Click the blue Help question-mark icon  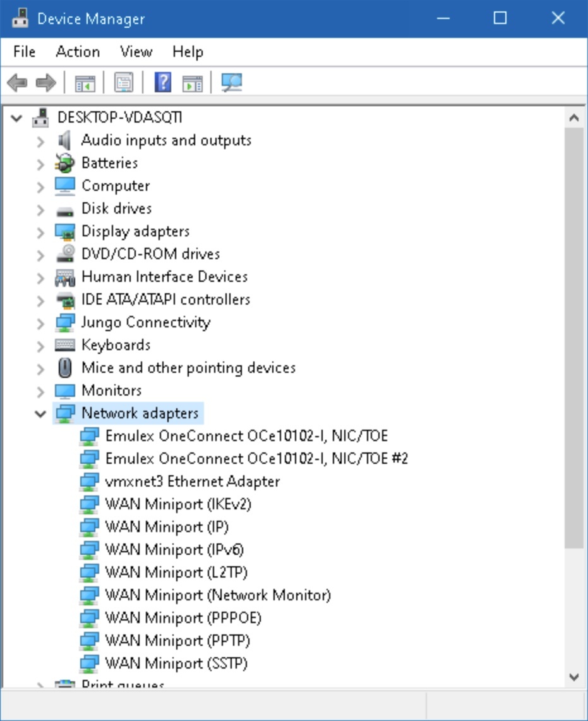coord(163,83)
